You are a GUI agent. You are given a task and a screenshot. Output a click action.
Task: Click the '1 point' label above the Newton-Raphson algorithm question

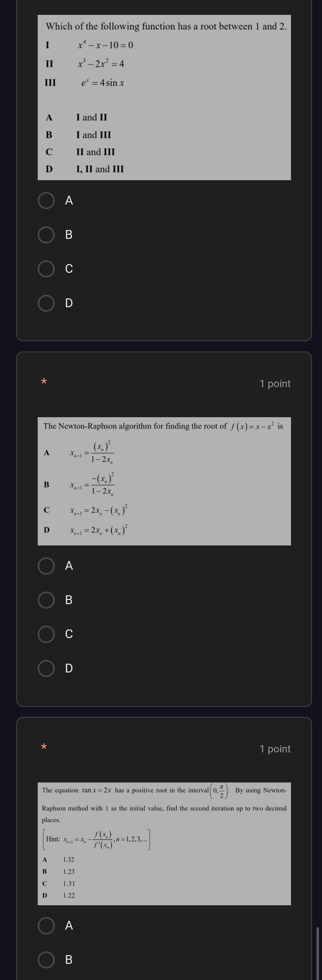(275, 383)
